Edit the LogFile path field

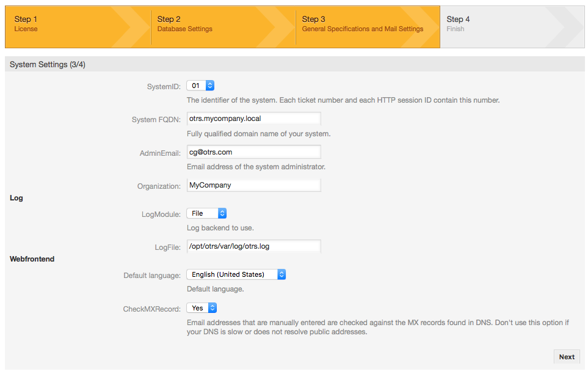coord(253,246)
